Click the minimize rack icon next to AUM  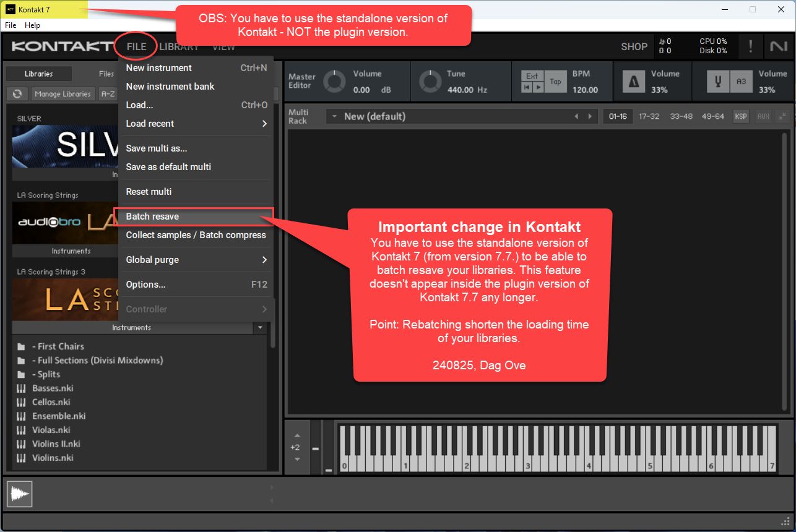783,116
